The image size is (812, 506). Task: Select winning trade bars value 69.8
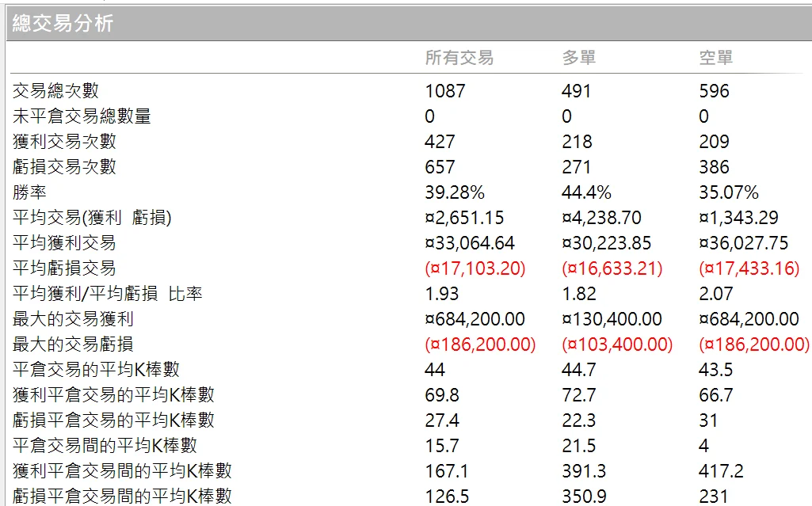click(x=442, y=395)
